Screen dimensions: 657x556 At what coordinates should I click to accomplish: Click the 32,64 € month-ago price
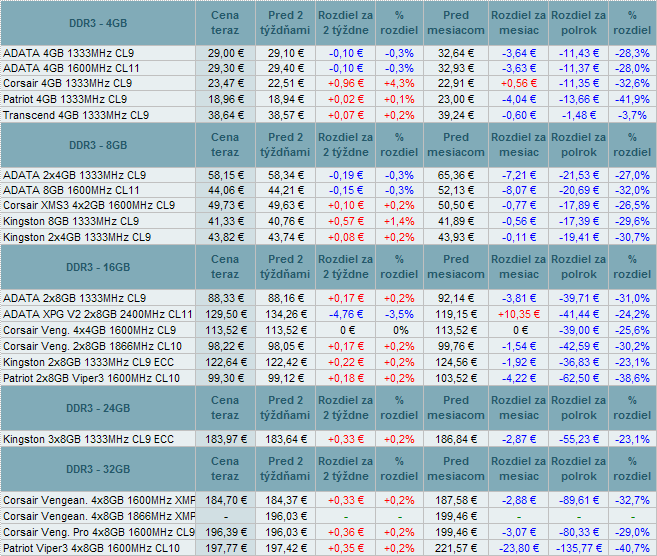456,53
